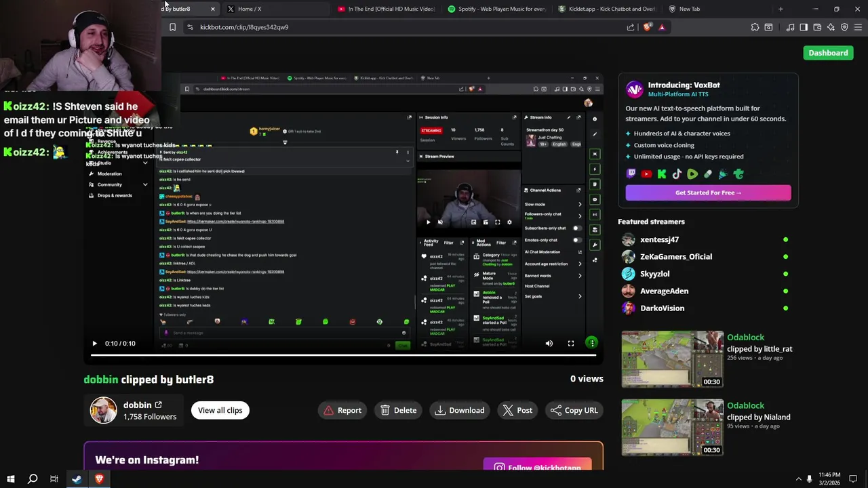The image size is (868, 488).
Task: Click dobbin's profile avatar below clip
Action: [104, 410]
